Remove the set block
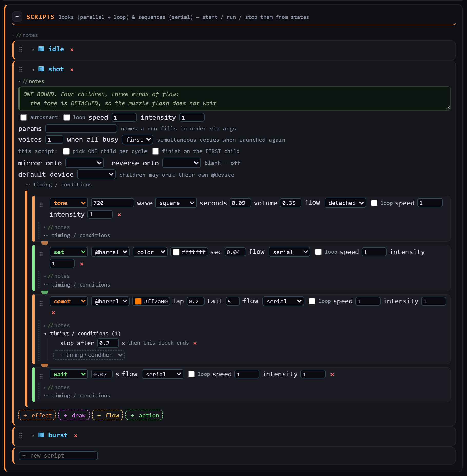The width and height of the screenshot is (467, 476). 82,264
